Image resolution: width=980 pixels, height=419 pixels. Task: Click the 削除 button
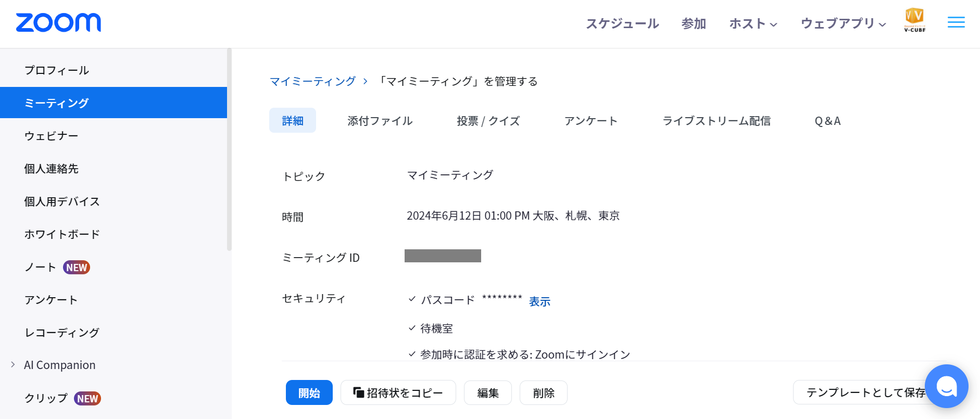544,392
